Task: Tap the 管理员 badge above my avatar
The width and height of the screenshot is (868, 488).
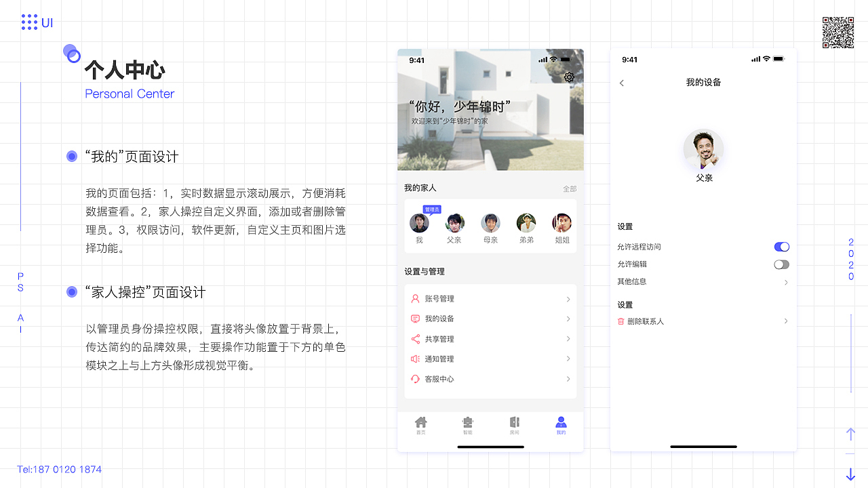Action: (432, 209)
